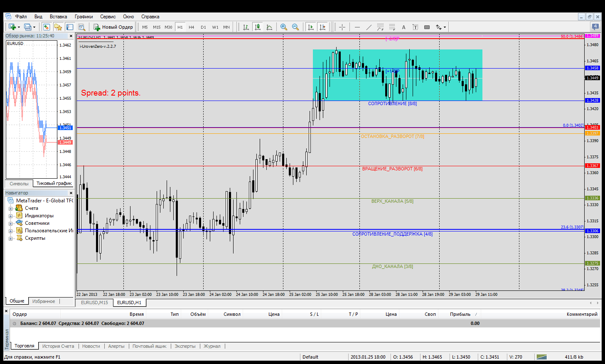Toggle chart auto scroll icon
Viewport: 605px width, 364px height.
pos(310,27)
